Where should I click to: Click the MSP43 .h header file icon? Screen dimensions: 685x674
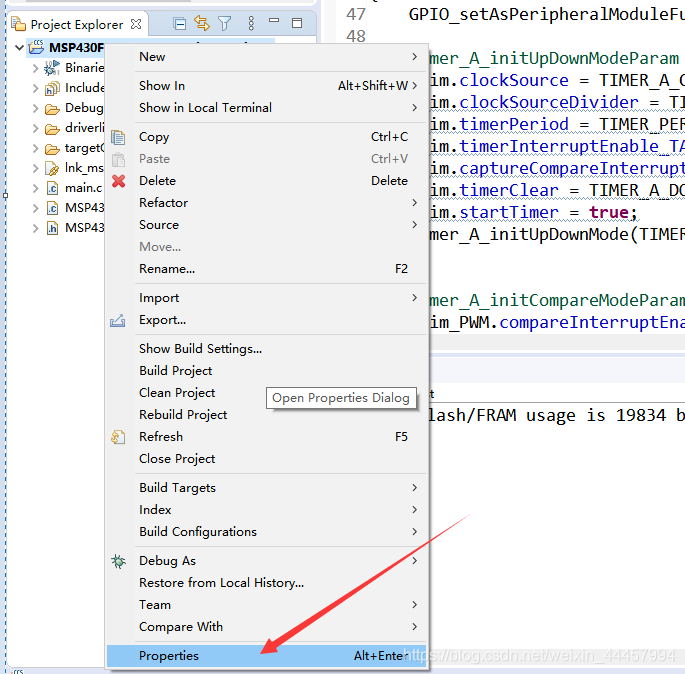52,228
